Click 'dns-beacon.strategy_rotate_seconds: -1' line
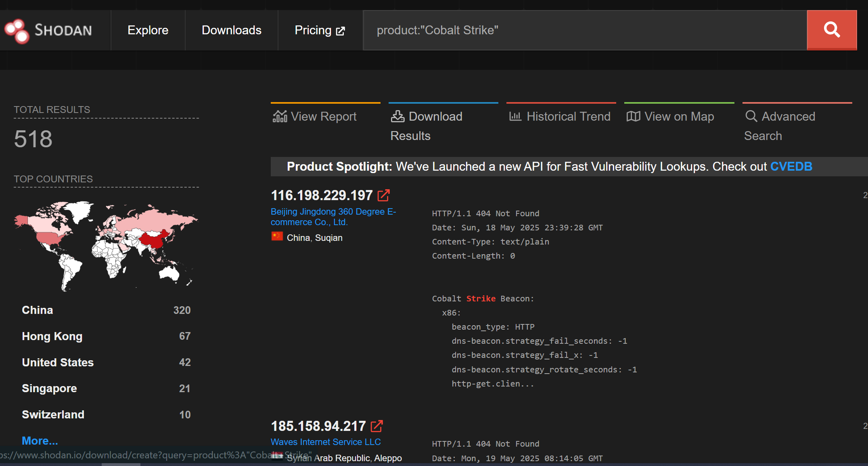This screenshot has height=466, width=868. click(x=544, y=370)
